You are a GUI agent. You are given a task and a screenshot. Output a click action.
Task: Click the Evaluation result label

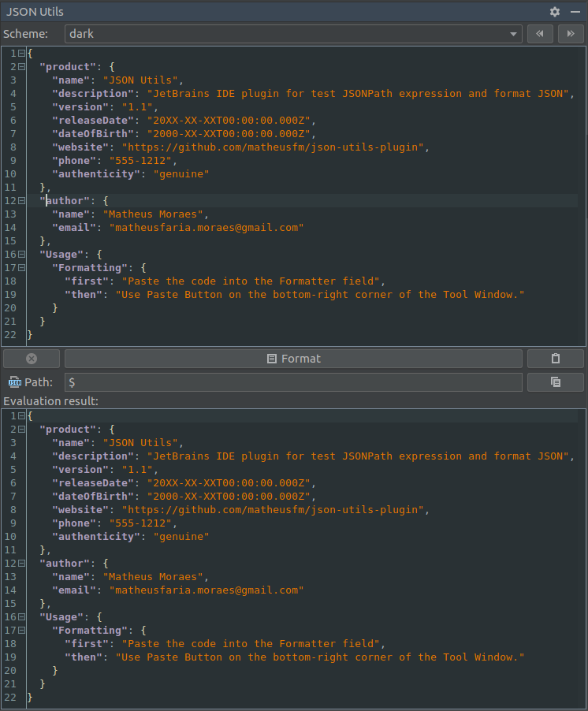tap(50, 401)
